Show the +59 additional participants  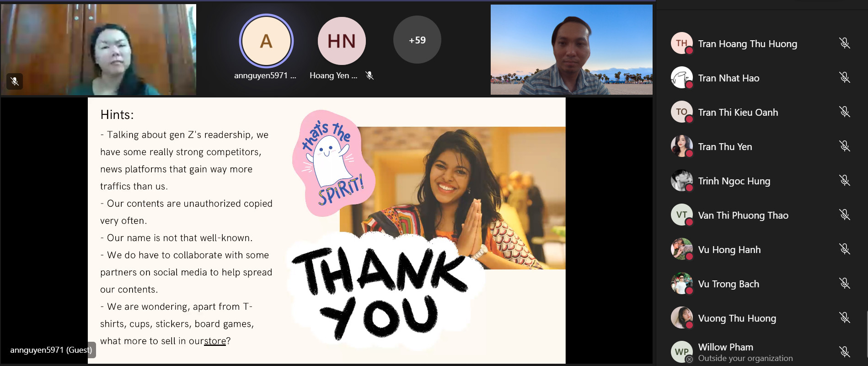coord(417,40)
